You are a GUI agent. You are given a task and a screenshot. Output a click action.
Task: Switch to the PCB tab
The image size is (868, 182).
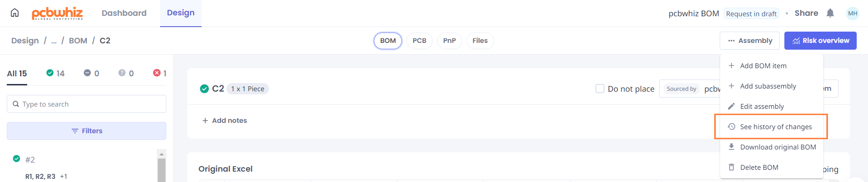coord(420,41)
